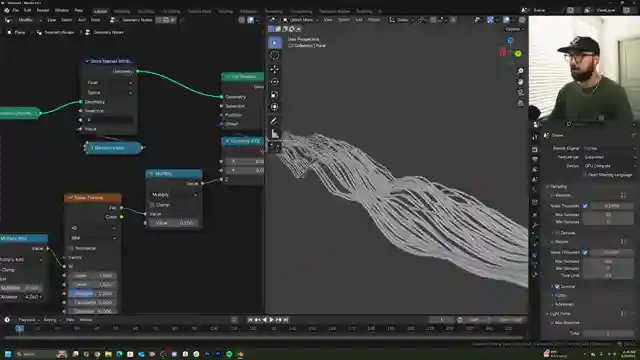Screen dimensions: 640x360
Task: Toggle pin icon next to Geometry Nodes name
Action: point(182,20)
